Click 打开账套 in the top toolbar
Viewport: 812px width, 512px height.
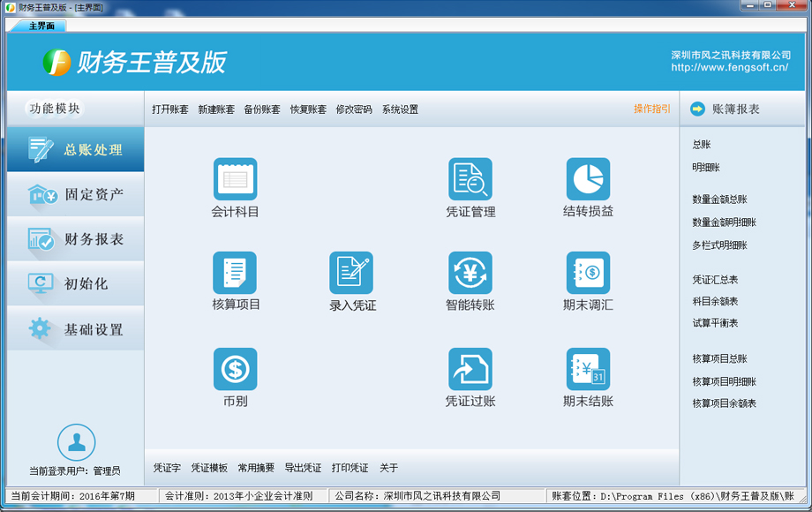click(x=169, y=109)
